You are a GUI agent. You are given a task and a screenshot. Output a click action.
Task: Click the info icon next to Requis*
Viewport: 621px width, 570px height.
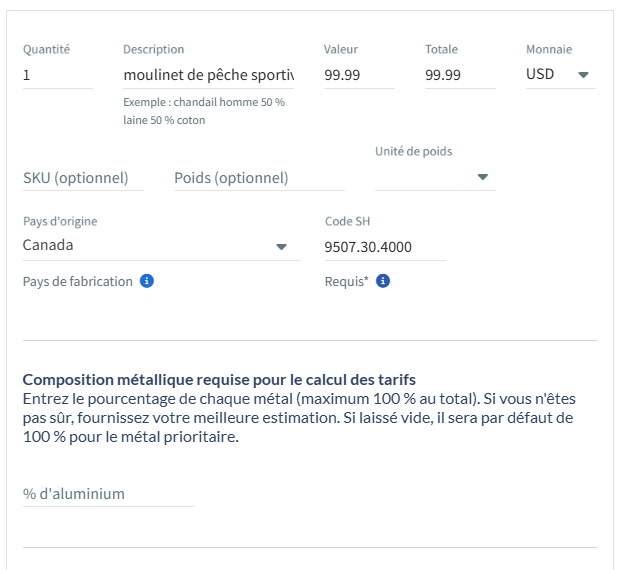point(382,281)
